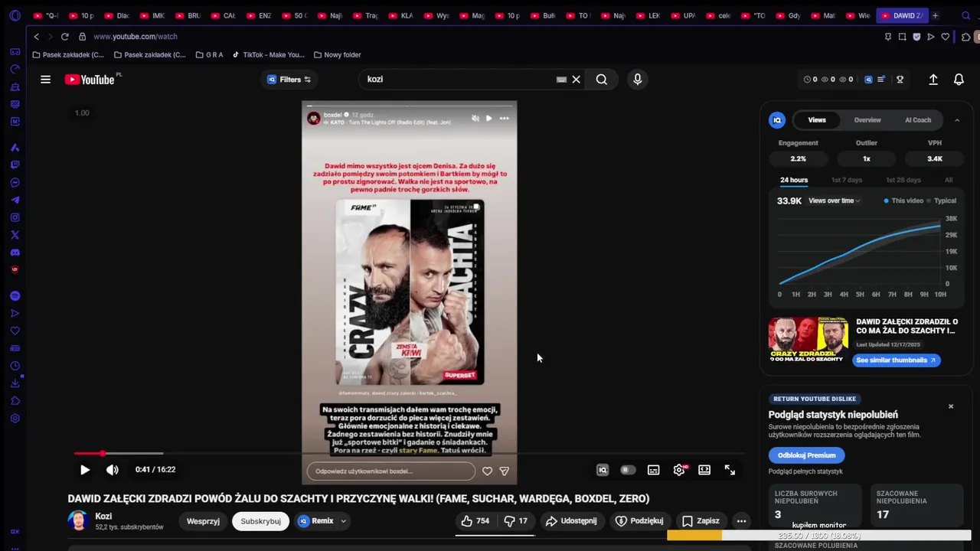Expand the 'Views over time' dropdown
Viewport: 980px width, 551px height.
click(834, 201)
